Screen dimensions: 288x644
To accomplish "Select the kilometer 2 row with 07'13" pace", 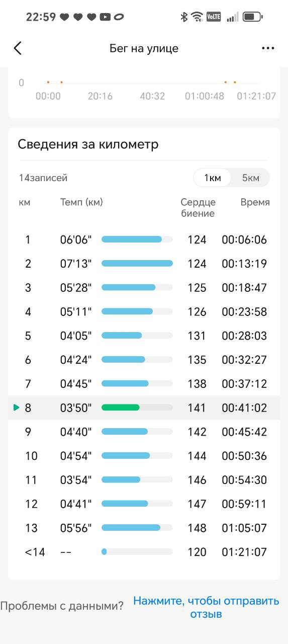I will click(144, 264).
